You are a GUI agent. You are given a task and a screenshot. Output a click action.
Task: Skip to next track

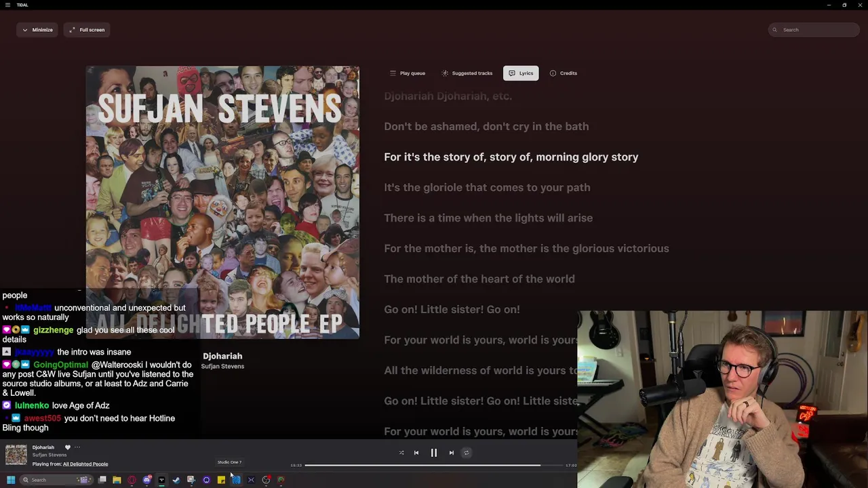(x=452, y=453)
